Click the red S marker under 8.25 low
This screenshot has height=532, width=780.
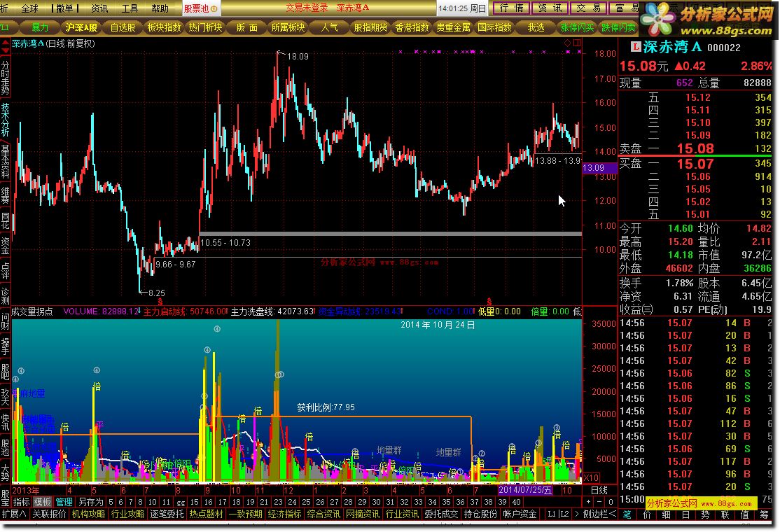click(160, 301)
